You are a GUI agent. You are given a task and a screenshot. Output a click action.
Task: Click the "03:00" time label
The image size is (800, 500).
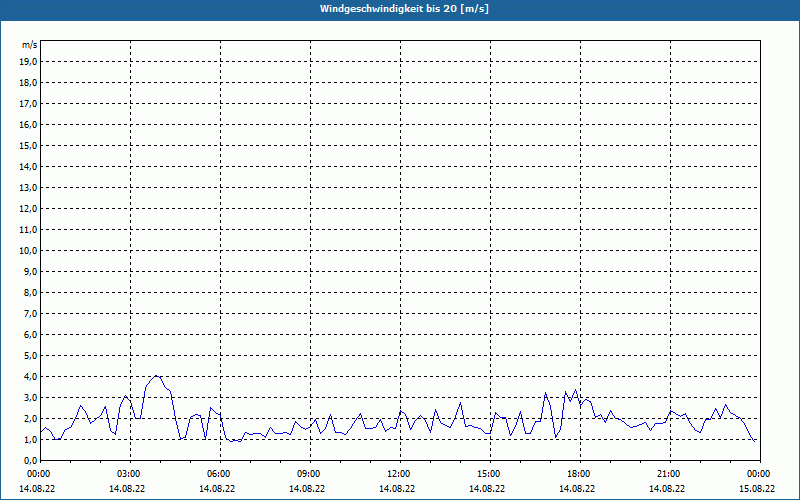131,474
